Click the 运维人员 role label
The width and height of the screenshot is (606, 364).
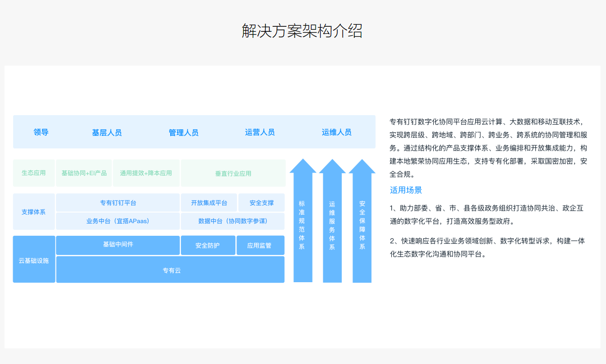[x=336, y=132]
